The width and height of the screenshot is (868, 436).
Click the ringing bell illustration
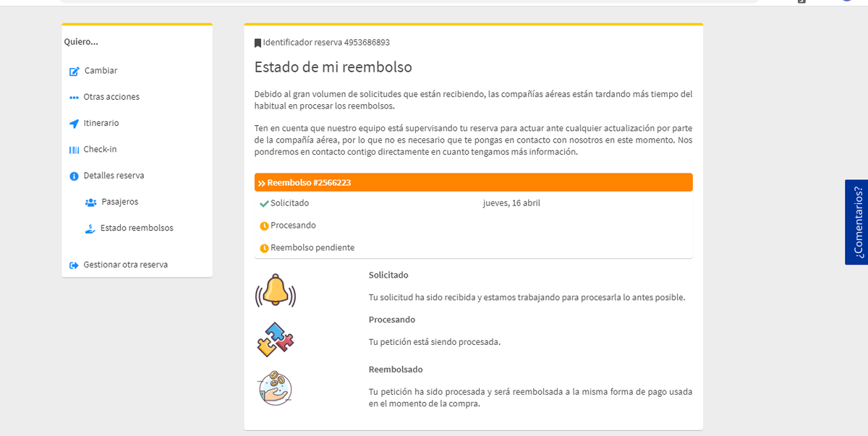(276, 290)
